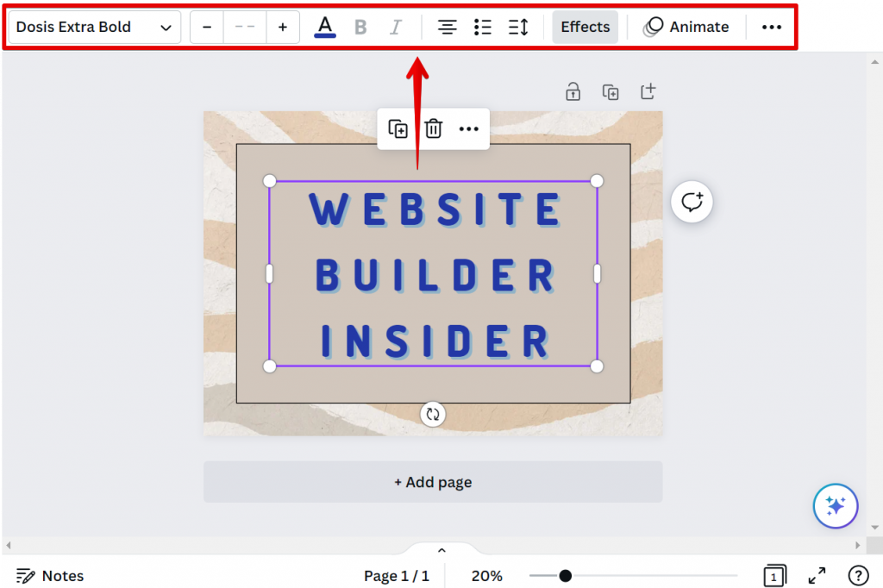
Task: Apply italic formatting to the text
Action: (x=395, y=27)
